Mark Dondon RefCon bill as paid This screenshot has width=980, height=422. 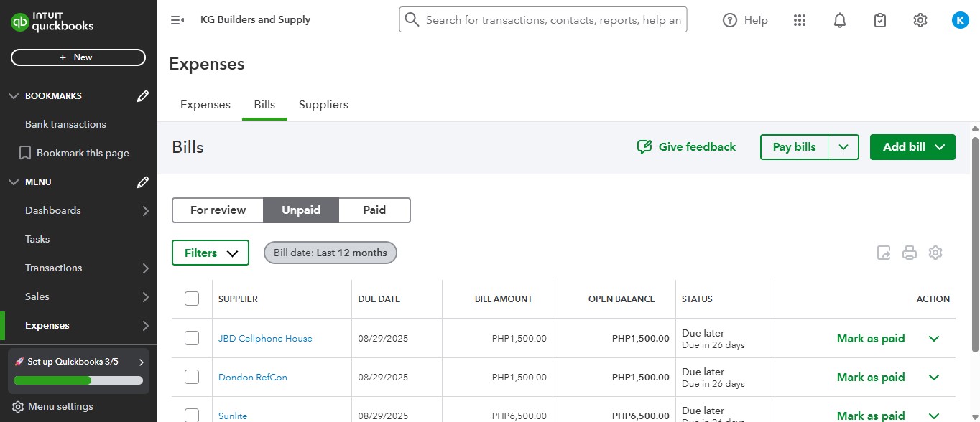tap(870, 378)
